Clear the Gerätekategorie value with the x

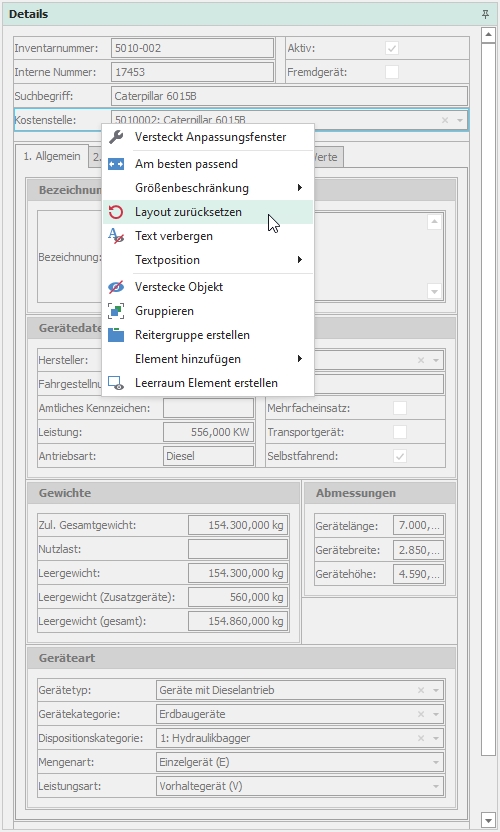coord(421,714)
